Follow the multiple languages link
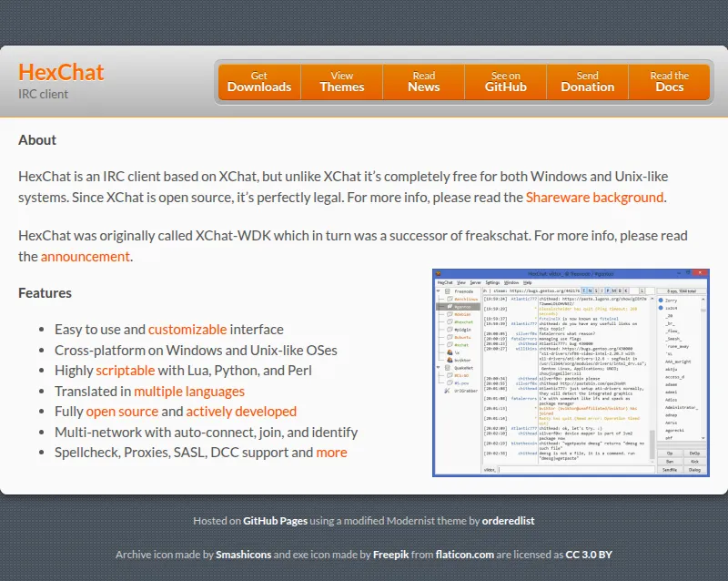This screenshot has height=581, width=728. (189, 392)
